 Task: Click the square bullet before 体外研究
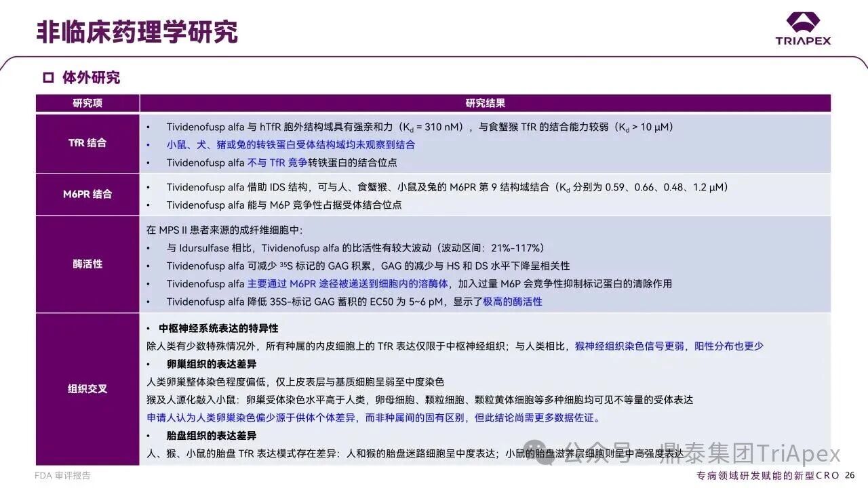[x=48, y=77]
